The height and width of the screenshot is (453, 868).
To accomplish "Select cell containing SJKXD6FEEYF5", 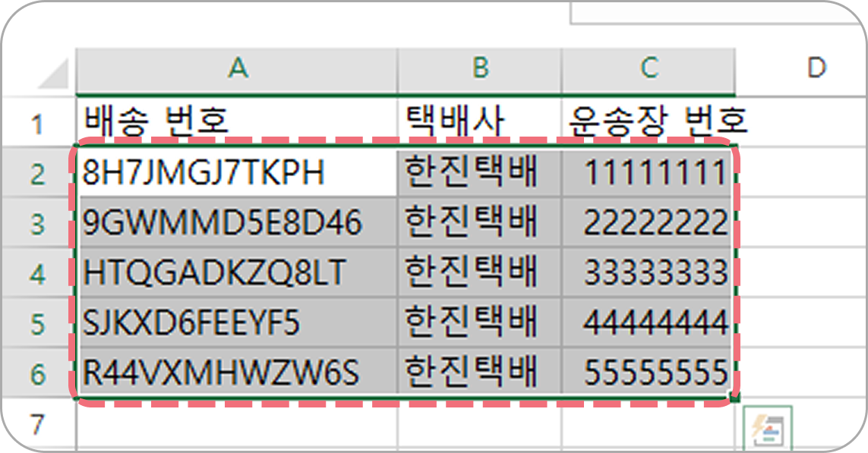I will point(237,322).
